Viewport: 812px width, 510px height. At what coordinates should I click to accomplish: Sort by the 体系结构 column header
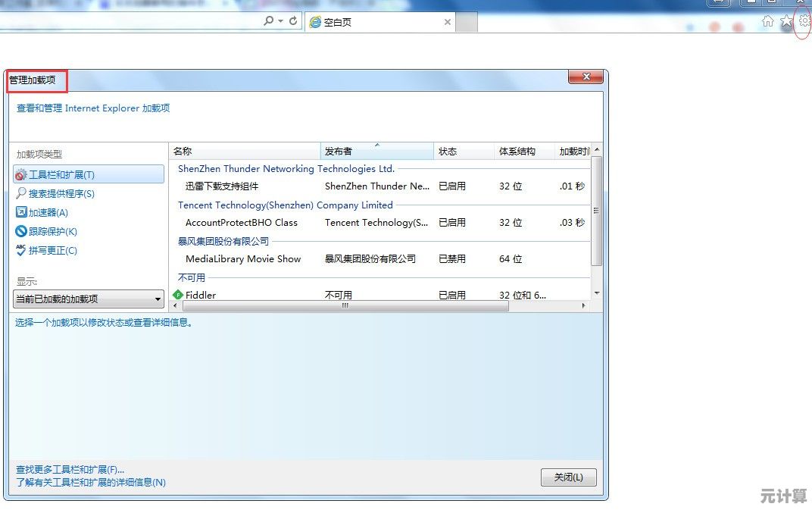tap(524, 152)
